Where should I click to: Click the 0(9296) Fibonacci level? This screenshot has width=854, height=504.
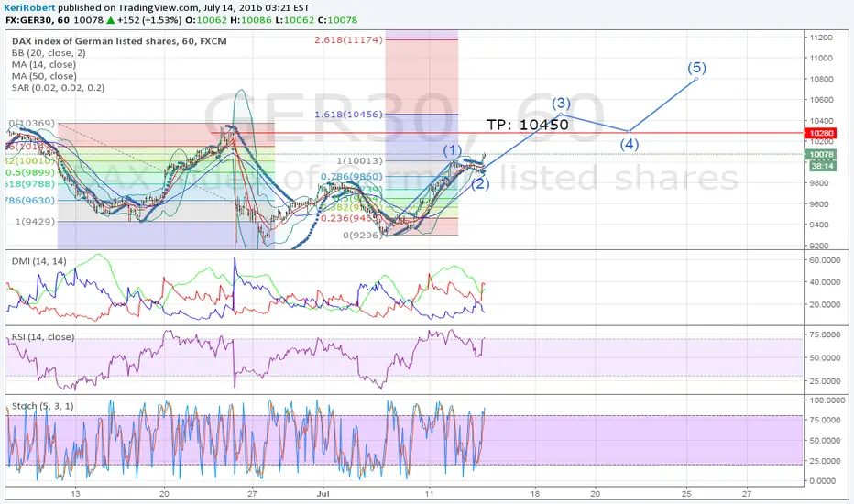point(362,236)
